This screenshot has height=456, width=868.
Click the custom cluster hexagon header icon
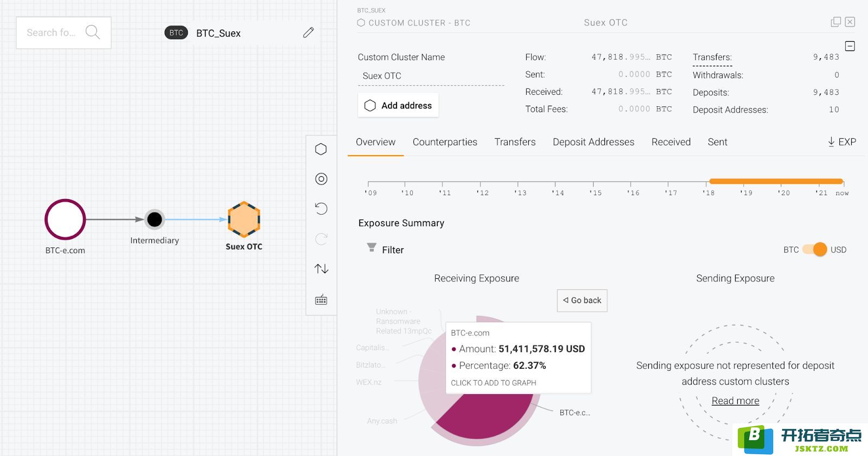tap(361, 23)
